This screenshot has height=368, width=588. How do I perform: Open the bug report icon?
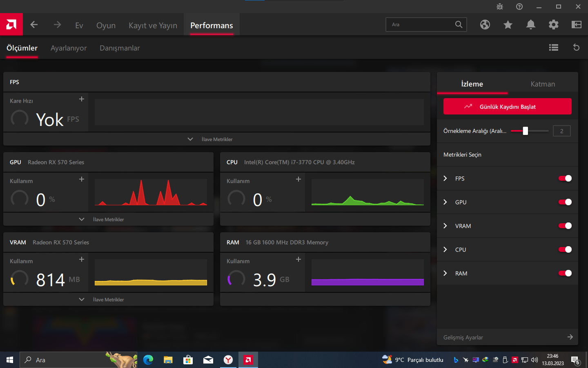pyautogui.click(x=500, y=7)
